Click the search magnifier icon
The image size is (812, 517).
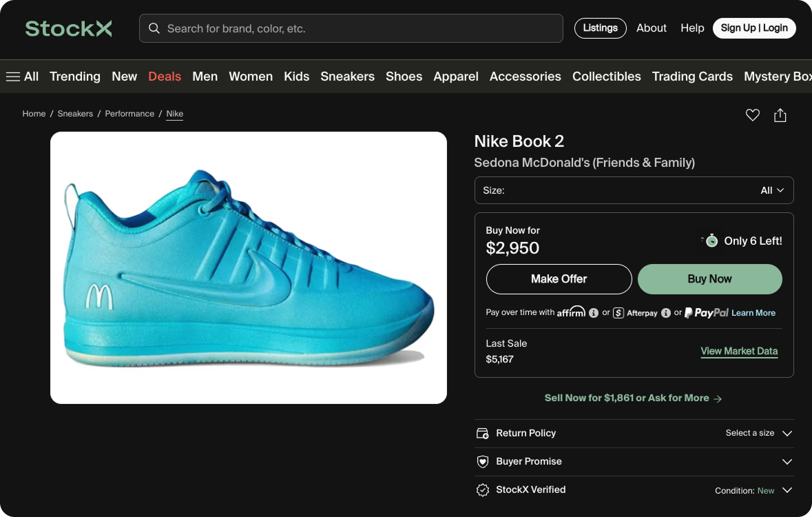(154, 28)
